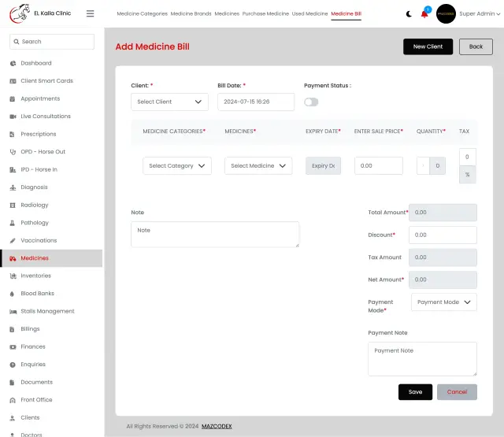Screen dimensions: 504x437
Task: Go to the Medicines top tab
Action: coord(227,14)
